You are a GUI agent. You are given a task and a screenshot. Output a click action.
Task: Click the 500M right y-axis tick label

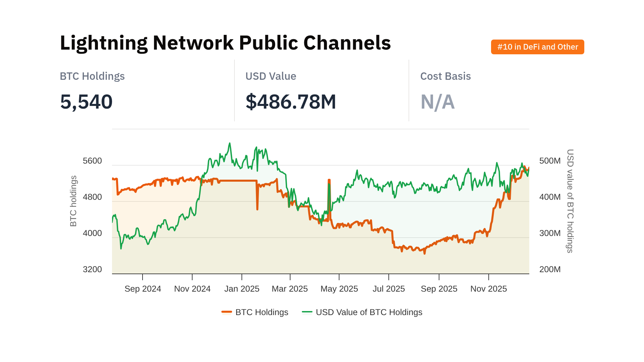click(x=550, y=161)
